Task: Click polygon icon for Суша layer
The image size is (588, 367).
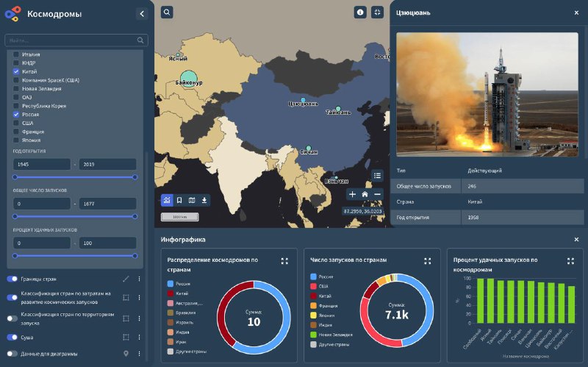Action: (126, 337)
